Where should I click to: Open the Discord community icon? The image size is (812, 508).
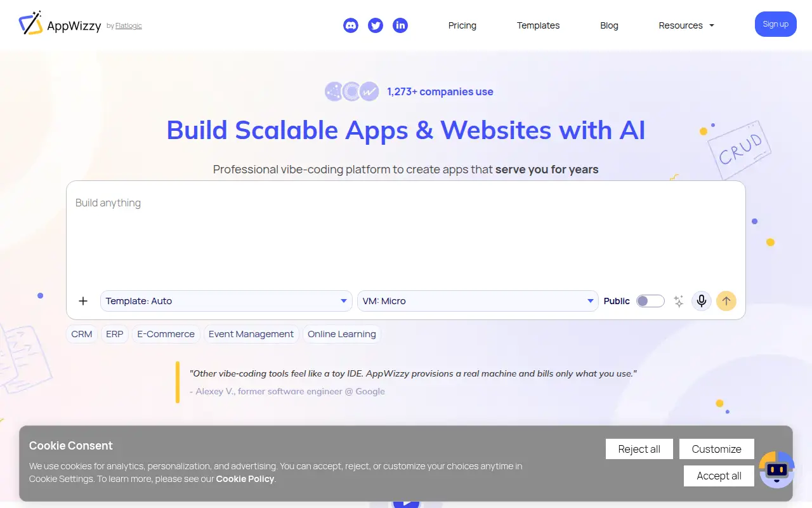pos(351,25)
